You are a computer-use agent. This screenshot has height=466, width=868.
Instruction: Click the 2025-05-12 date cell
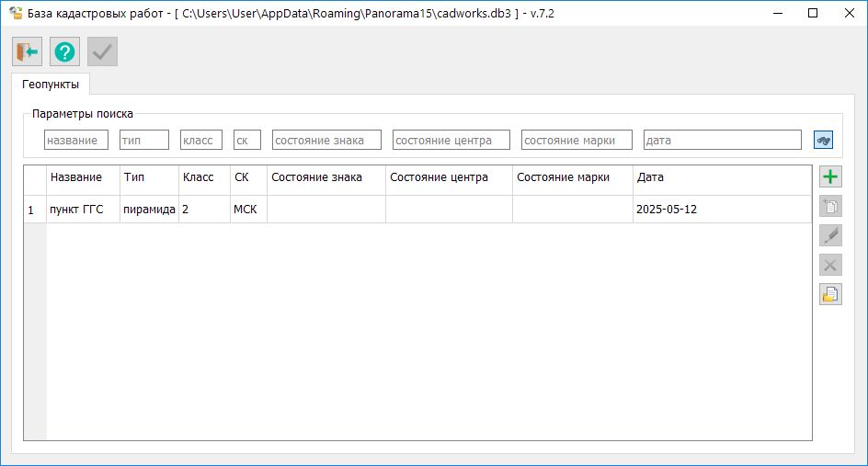pyautogui.click(x=667, y=210)
